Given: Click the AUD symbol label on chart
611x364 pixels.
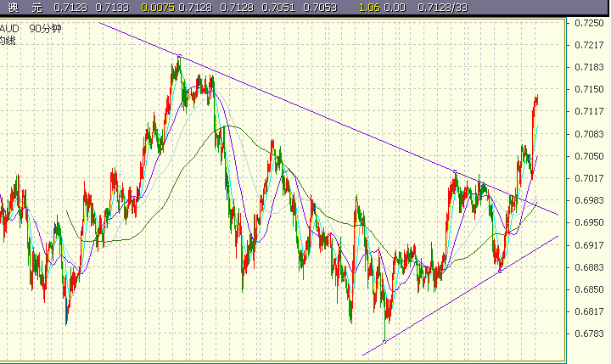Looking at the screenshot, I should (9, 29).
